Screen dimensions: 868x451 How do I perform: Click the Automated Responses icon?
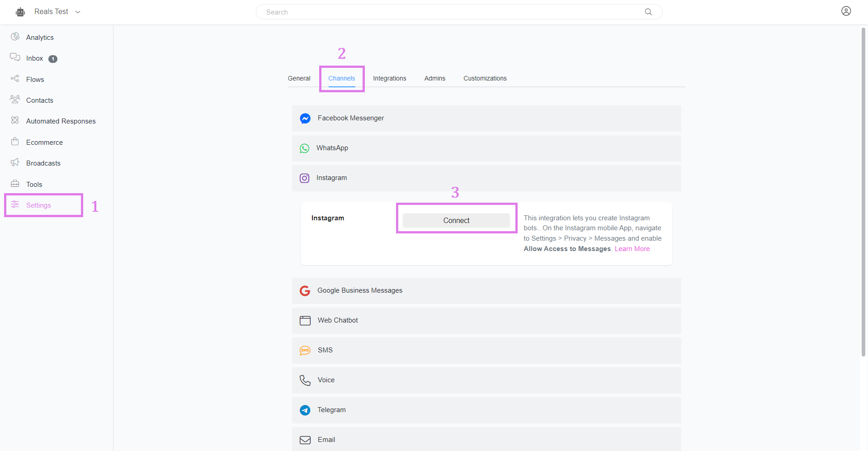tap(15, 120)
